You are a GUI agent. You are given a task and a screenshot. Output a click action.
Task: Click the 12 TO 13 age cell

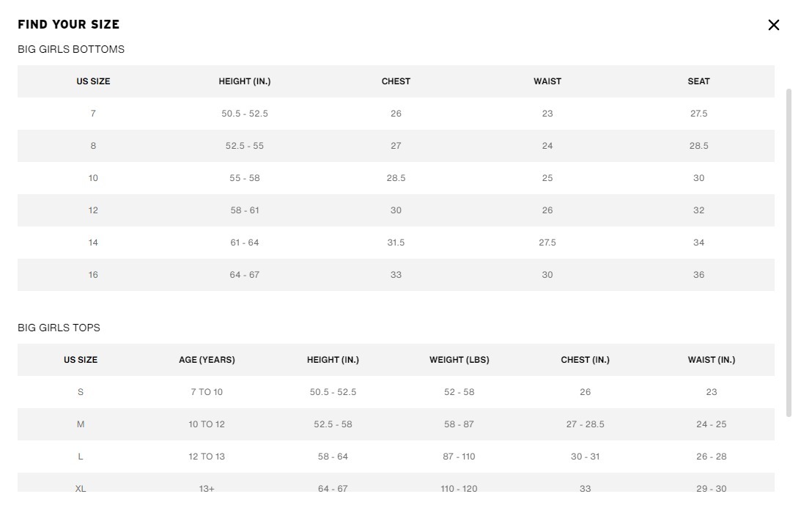click(207, 457)
